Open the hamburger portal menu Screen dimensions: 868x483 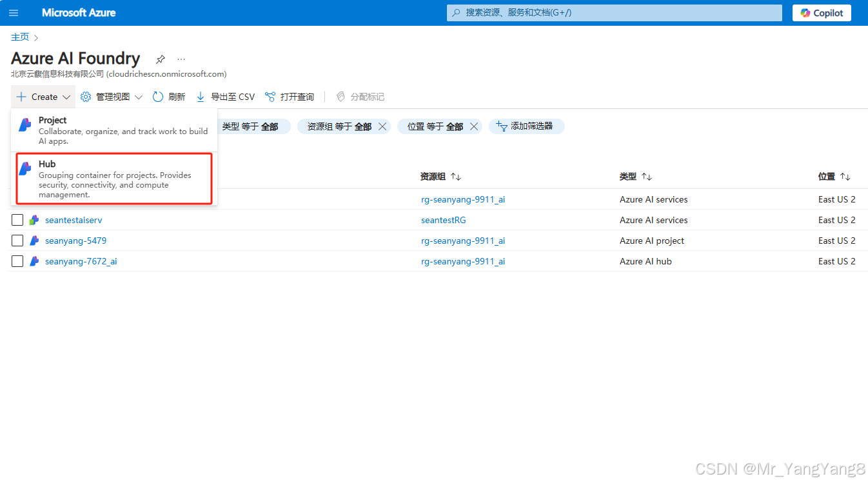pos(14,13)
